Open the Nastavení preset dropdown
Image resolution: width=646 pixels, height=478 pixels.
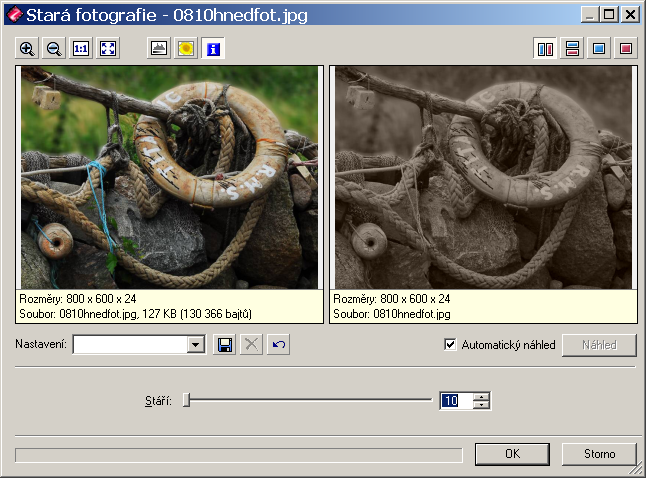pos(196,345)
